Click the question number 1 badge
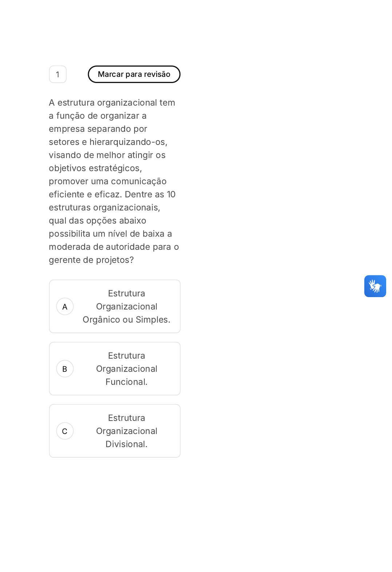Image resolution: width=392 pixels, height=572 pixels. [x=58, y=74]
